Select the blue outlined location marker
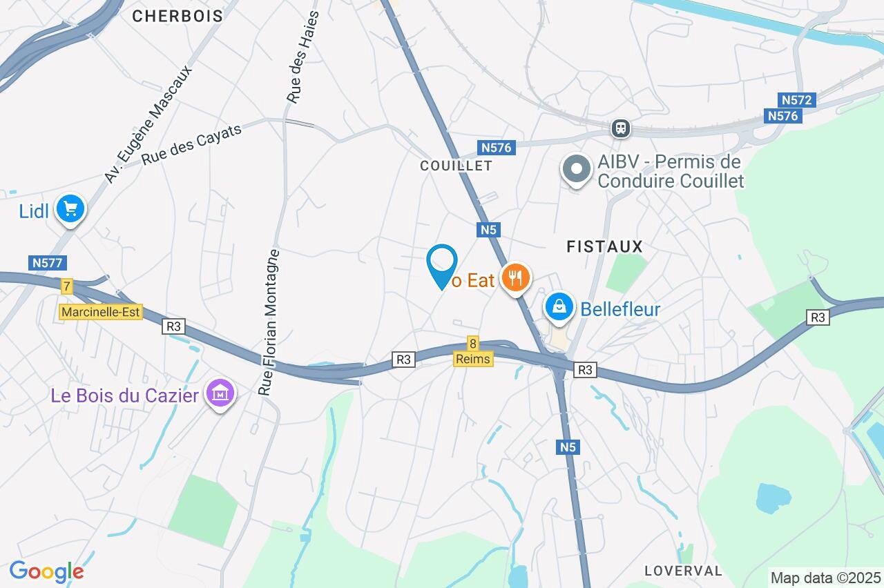 coord(442,267)
